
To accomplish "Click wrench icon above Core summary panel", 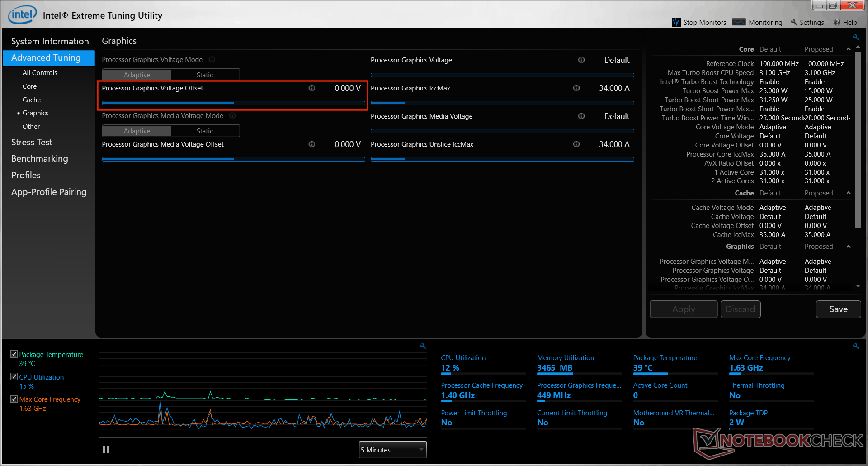I will coord(856,38).
